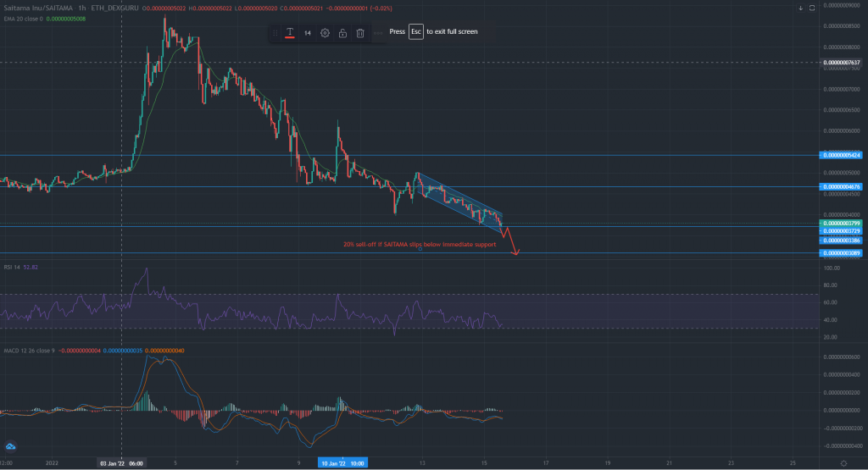The image size is (868, 470).
Task: Click the green 0.00000003799 price label
Action: [x=842, y=224]
